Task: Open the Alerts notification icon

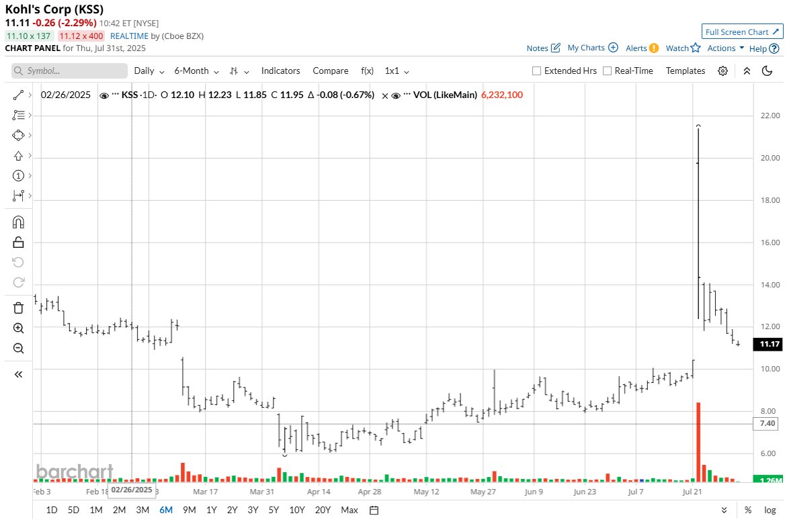Action: click(x=654, y=48)
